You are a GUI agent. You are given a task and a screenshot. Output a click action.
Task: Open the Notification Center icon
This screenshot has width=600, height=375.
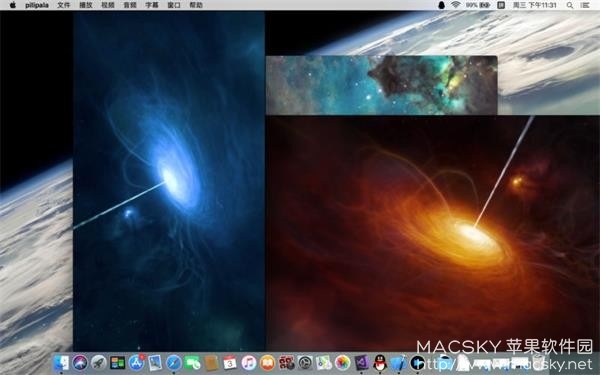coord(585,5)
